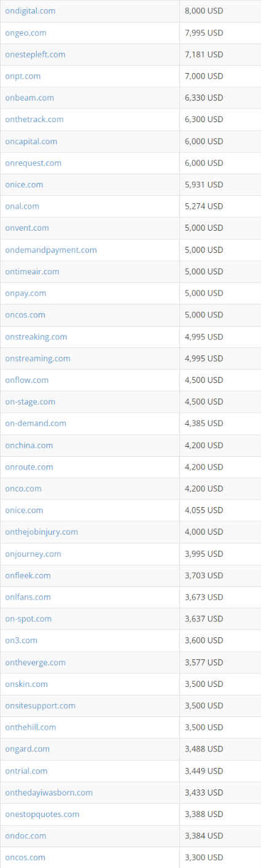The width and height of the screenshot is (261, 868).
Task: Open on-demand.com domain link
Action: coord(36,423)
